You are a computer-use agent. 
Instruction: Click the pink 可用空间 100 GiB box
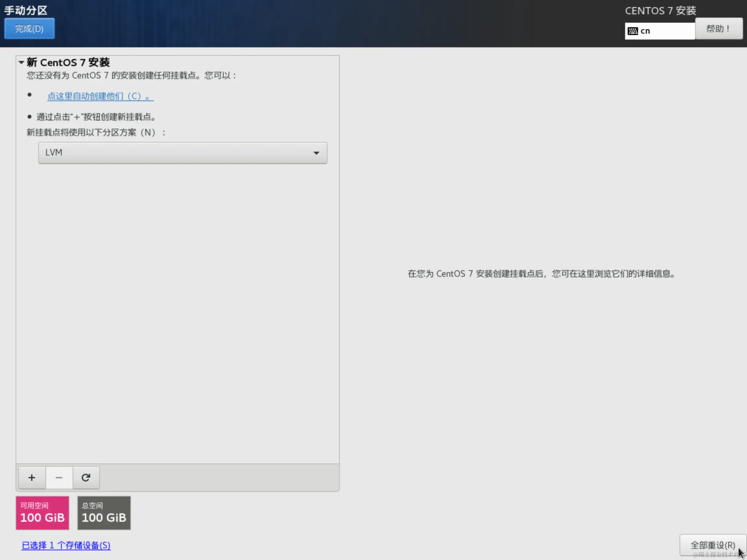pos(42,512)
